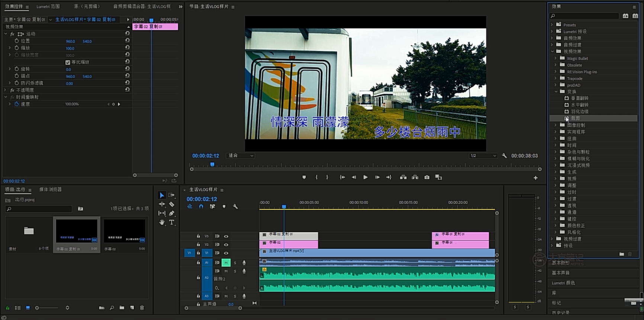Toggle the Uniform Scale checkbox
The image size is (644, 320).
point(68,62)
